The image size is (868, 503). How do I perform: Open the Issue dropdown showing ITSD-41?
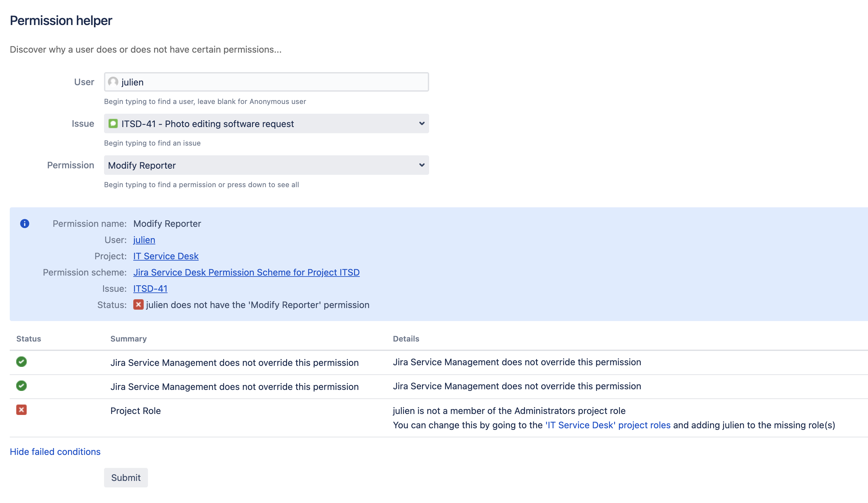click(x=265, y=123)
